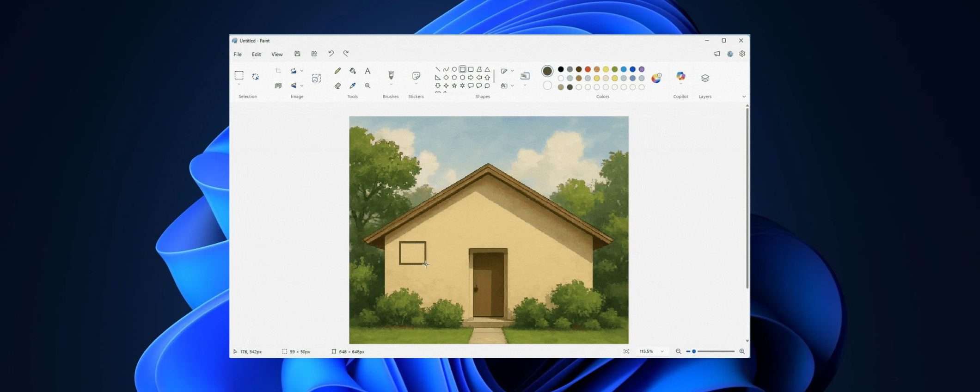Open the Edit colors wheel
The image size is (980, 392).
[656, 78]
